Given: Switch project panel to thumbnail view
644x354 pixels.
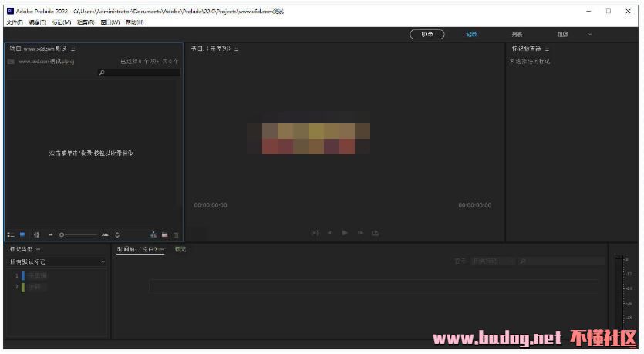Looking at the screenshot, I should (x=22, y=234).
